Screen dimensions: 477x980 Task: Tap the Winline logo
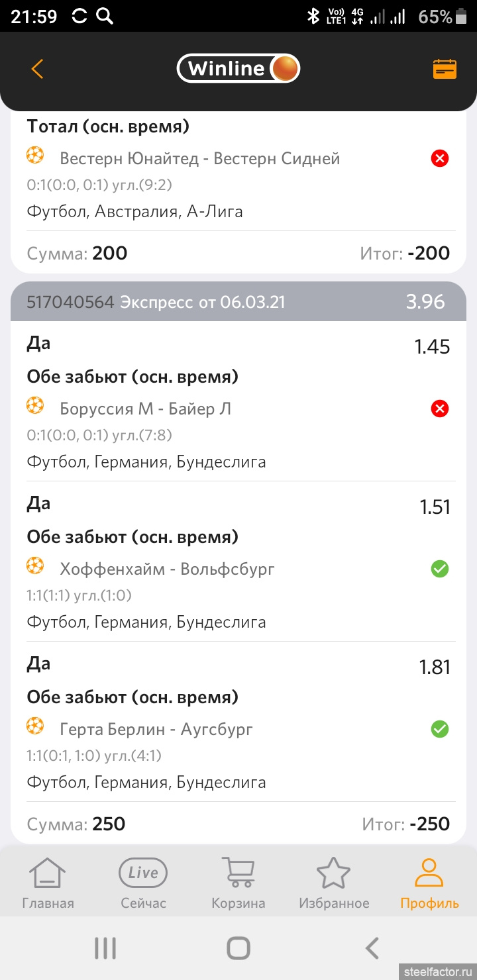[x=238, y=68]
